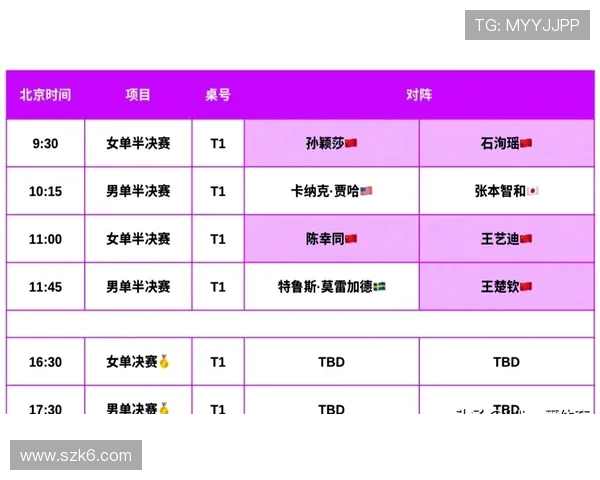
Task: Click the Japan flag beside 张本智和
Action: (533, 191)
